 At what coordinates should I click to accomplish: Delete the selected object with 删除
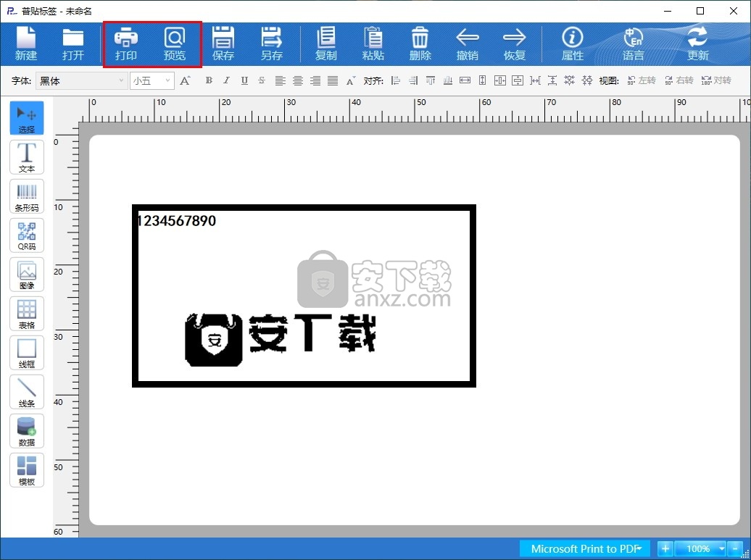pyautogui.click(x=420, y=43)
